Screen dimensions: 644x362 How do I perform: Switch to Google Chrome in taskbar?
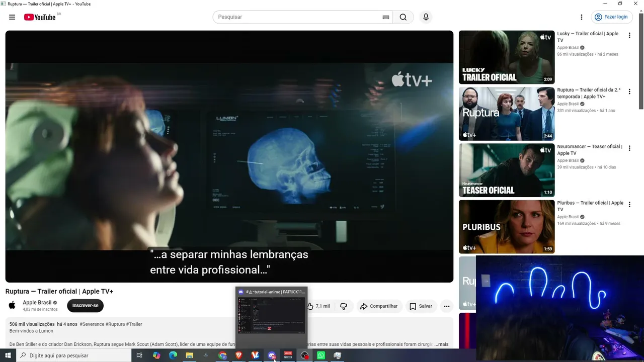tap(222, 355)
